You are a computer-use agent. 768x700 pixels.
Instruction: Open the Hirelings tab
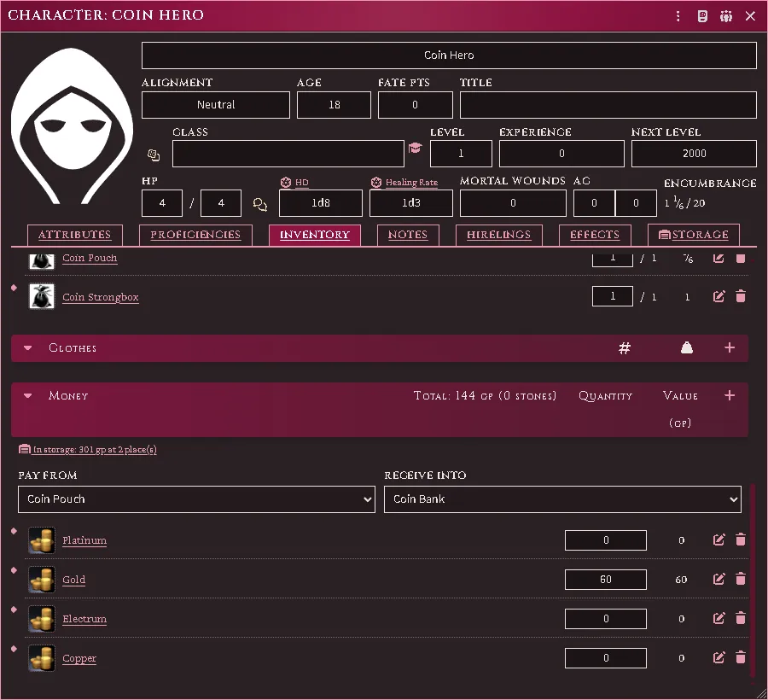(498, 235)
